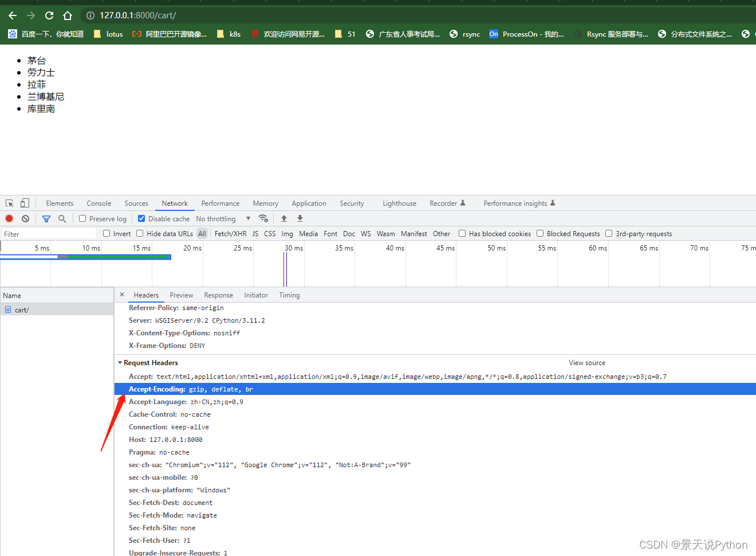
Task: Open the browser home page
Action: click(x=68, y=15)
